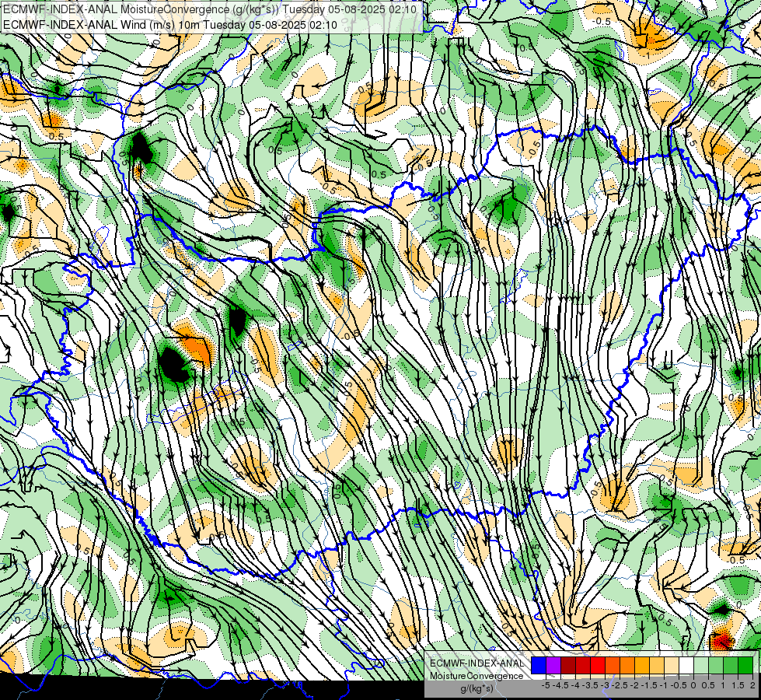Click the legend tick label '-5'

pos(546,685)
